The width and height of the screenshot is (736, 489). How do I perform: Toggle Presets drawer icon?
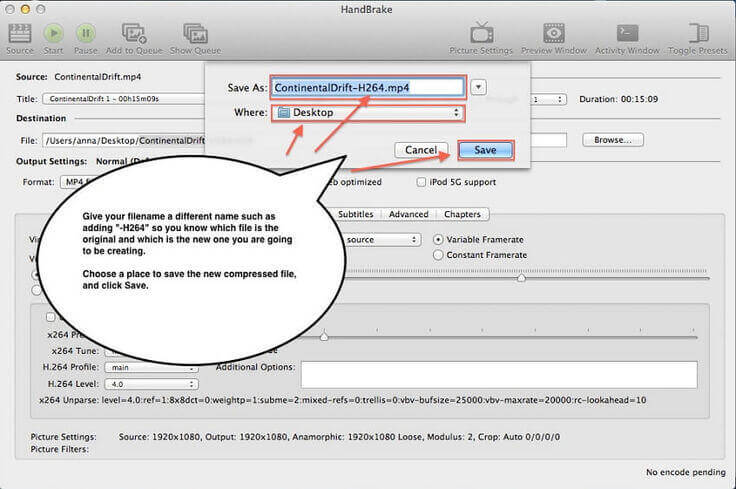[x=698, y=33]
